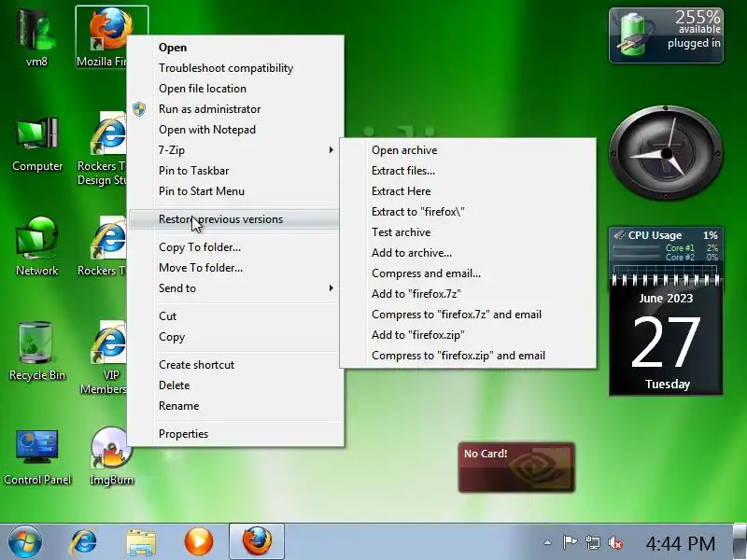Open the vm8 desktop icon

point(36,35)
